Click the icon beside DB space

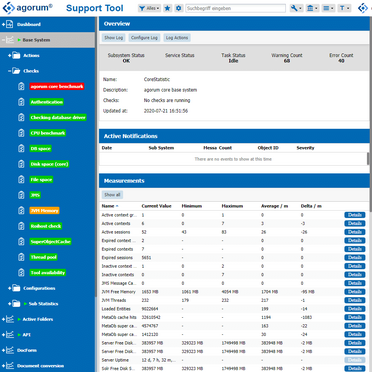pyautogui.click(x=21, y=149)
